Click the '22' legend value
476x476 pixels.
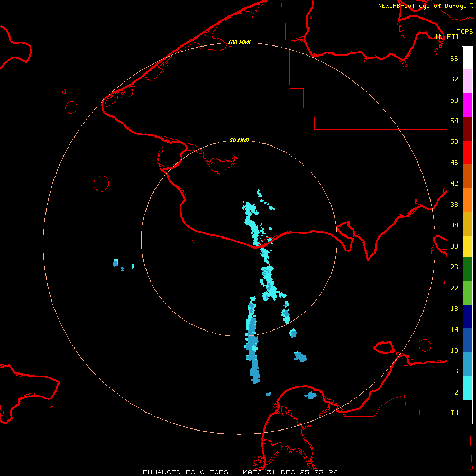pos(454,288)
